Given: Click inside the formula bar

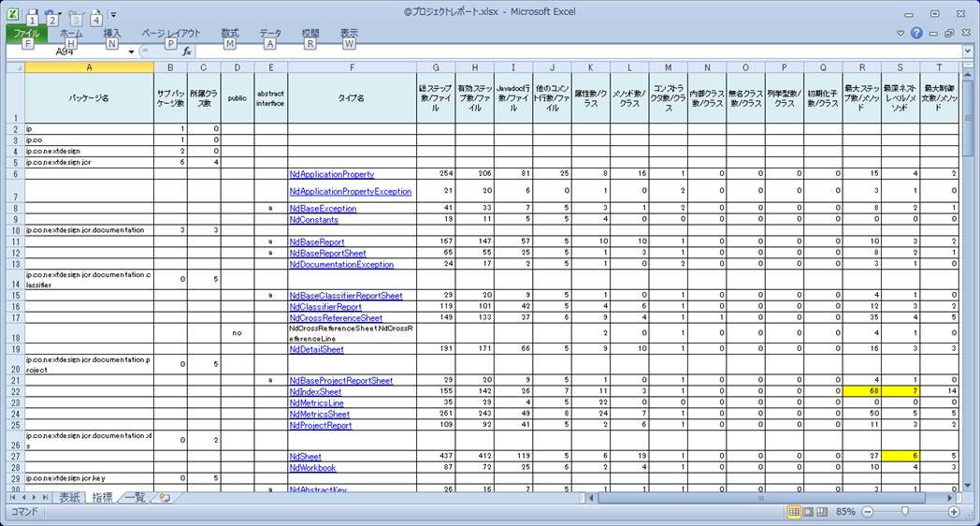Looking at the screenshot, I should (578, 51).
